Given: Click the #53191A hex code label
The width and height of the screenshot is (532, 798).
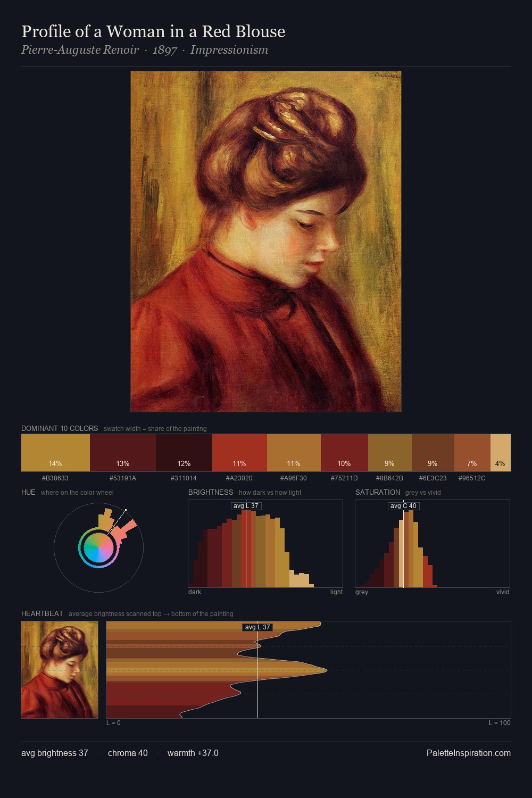Looking at the screenshot, I should point(123,478).
